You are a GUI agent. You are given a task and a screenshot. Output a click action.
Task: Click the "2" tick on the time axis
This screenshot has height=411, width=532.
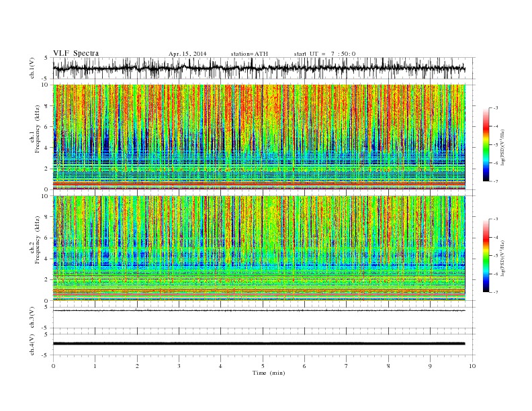(137, 366)
